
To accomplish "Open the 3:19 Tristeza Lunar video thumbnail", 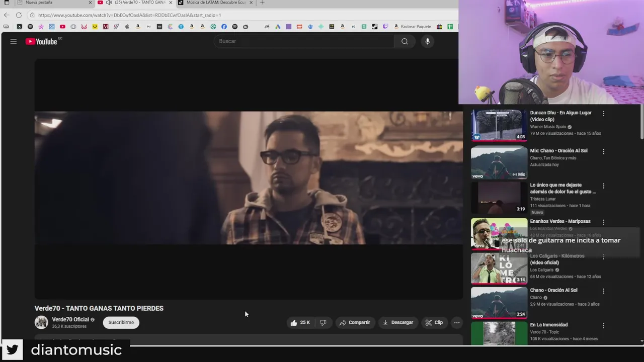I will (499, 198).
